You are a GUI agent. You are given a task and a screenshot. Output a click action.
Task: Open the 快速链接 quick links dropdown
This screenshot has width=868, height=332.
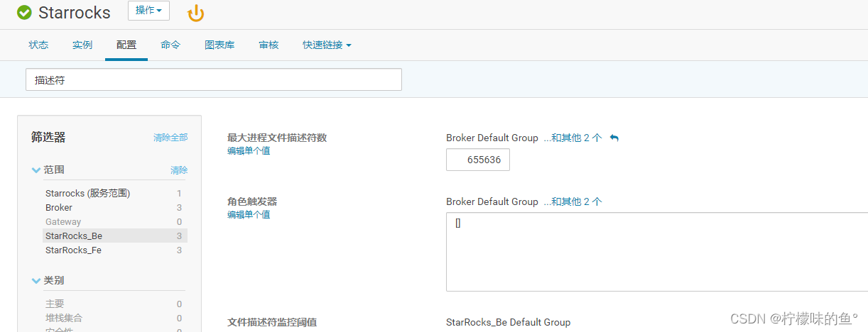point(327,45)
